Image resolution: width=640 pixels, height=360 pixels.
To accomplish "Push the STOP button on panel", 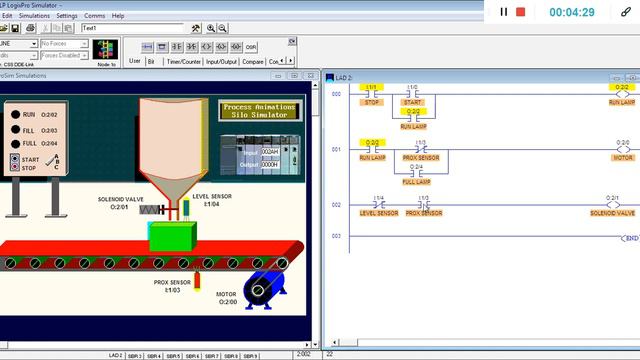I will coord(15,167).
